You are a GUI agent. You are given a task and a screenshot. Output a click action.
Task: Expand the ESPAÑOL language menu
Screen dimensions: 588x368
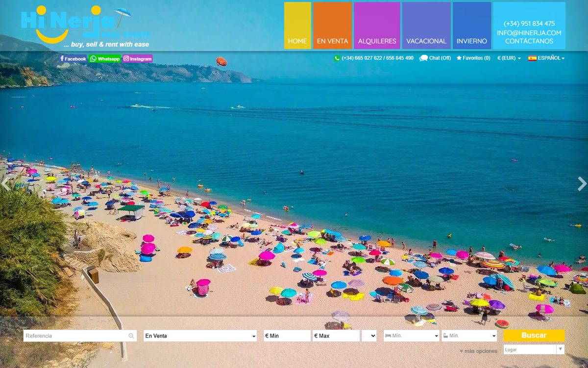click(x=551, y=58)
